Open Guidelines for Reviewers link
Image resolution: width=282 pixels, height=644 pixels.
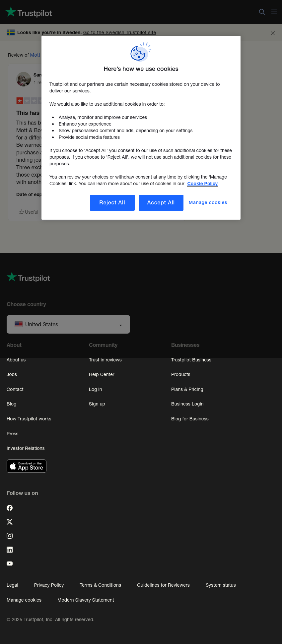point(163,585)
